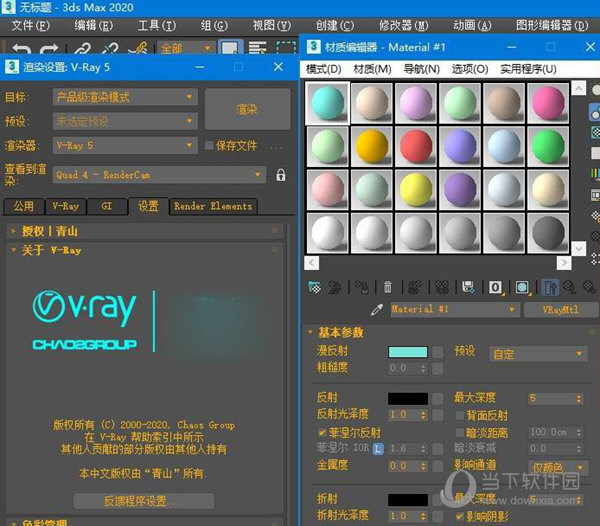Click the map button next to 粗糙度 value

click(x=438, y=368)
